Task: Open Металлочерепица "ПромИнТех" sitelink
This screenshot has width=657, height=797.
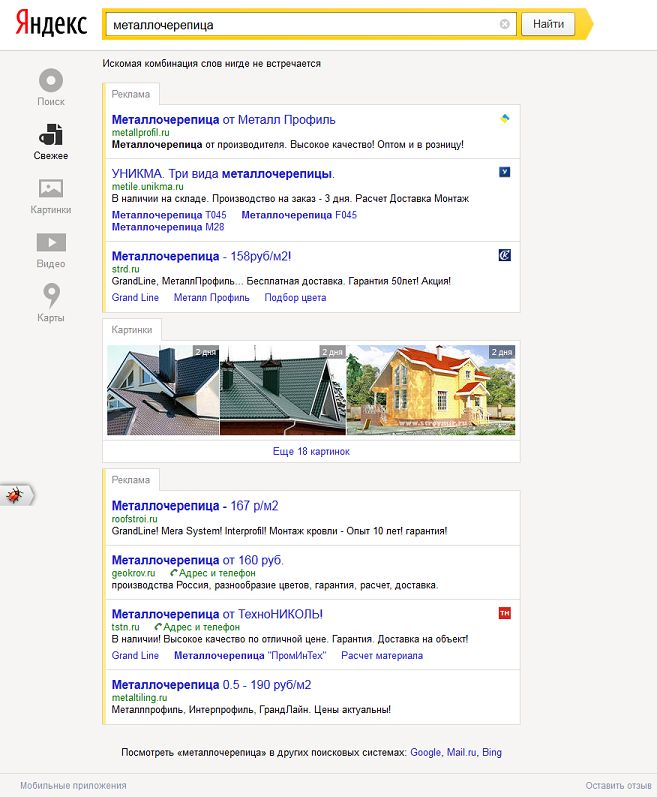Action: pyautogui.click(x=250, y=655)
